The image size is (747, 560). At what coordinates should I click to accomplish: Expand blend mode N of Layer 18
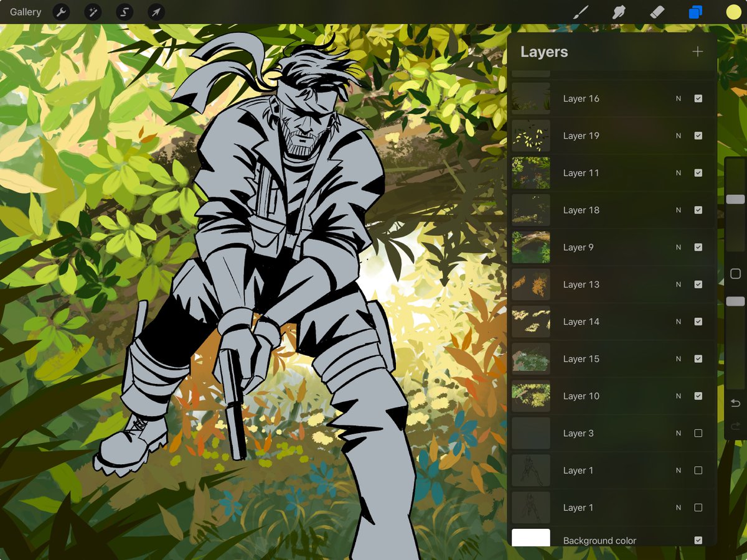tap(679, 210)
